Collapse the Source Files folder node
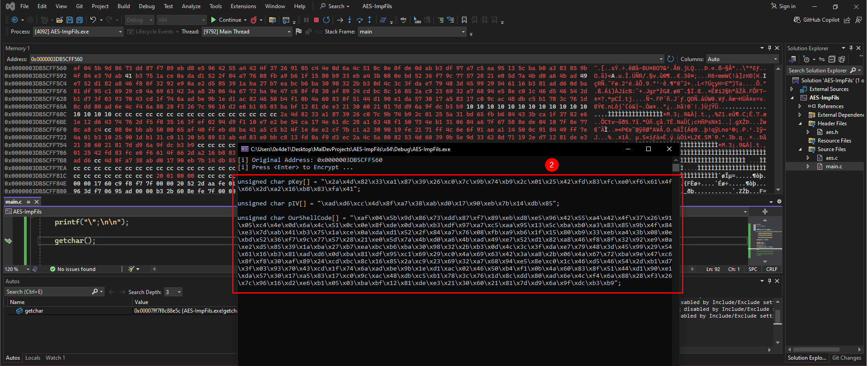The width and height of the screenshot is (868, 366). pyautogui.click(x=800, y=149)
